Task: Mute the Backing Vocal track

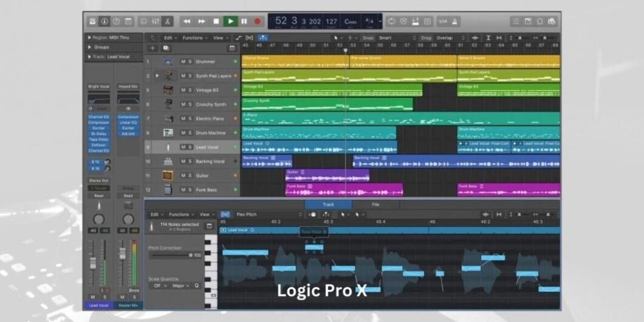Action: pyautogui.click(x=183, y=161)
